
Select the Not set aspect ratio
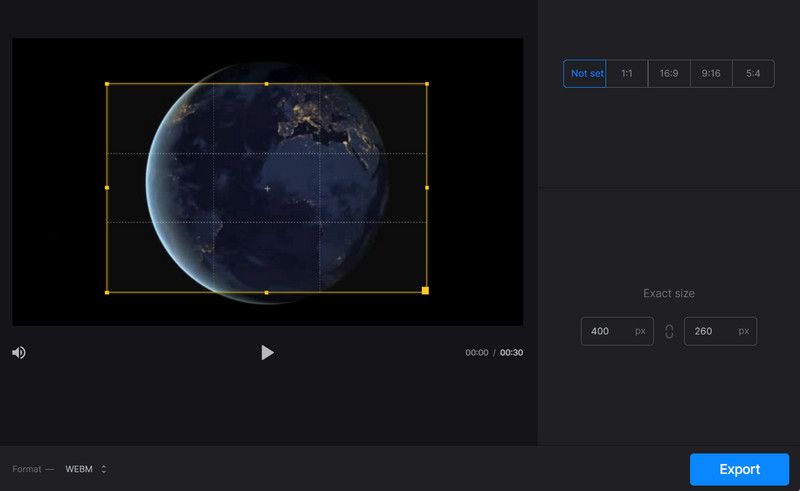[x=585, y=73]
